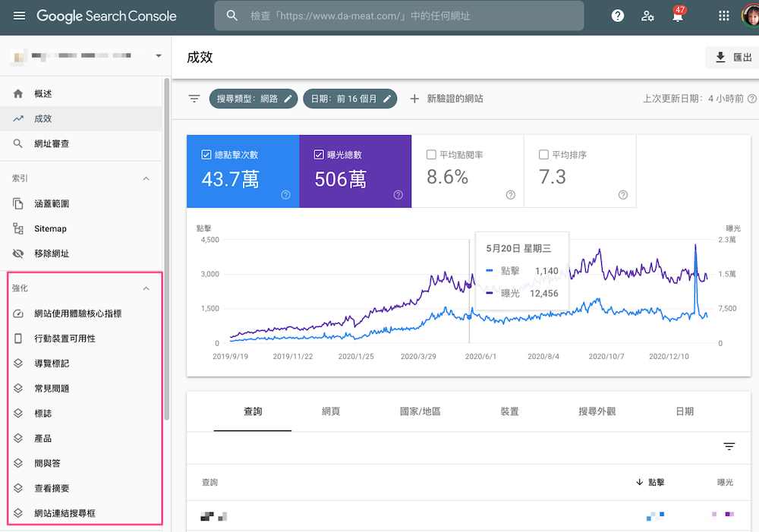Switch to the 裝置 tab
Image resolution: width=759 pixels, height=532 pixels.
coord(509,411)
